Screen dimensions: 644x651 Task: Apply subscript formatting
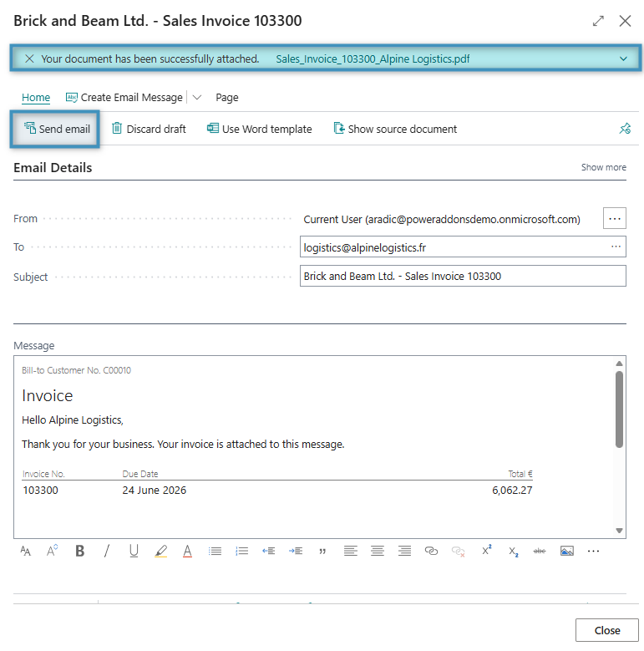514,552
